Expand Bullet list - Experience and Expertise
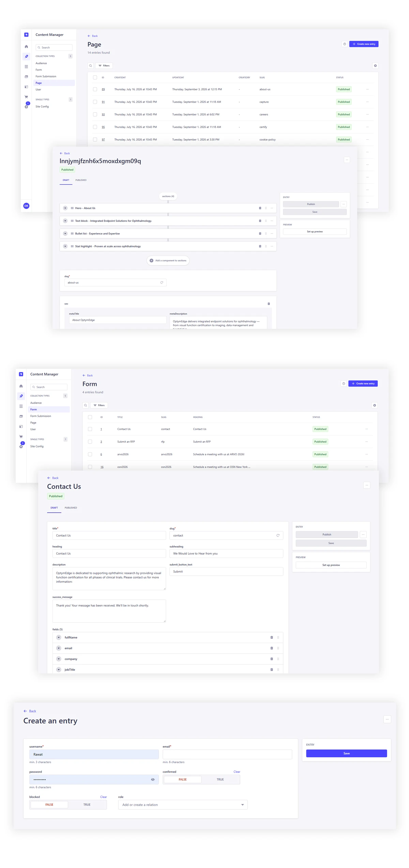The image size is (409, 868). (x=65, y=234)
